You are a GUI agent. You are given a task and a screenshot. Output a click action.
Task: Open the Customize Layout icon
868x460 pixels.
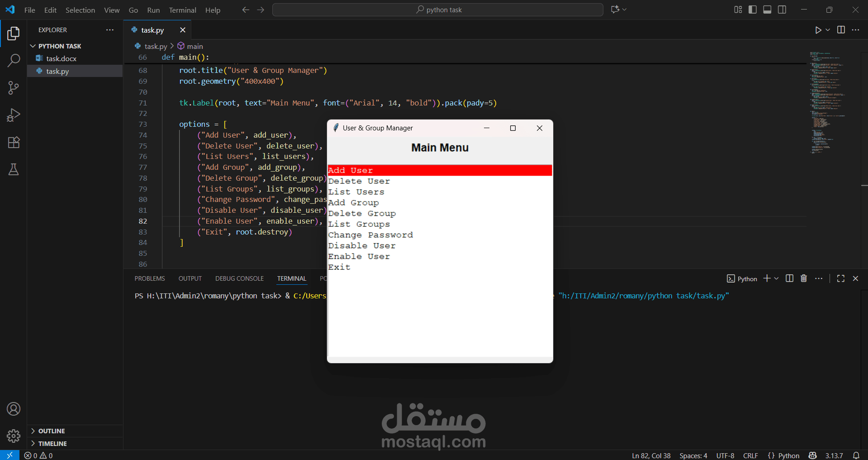click(x=738, y=10)
